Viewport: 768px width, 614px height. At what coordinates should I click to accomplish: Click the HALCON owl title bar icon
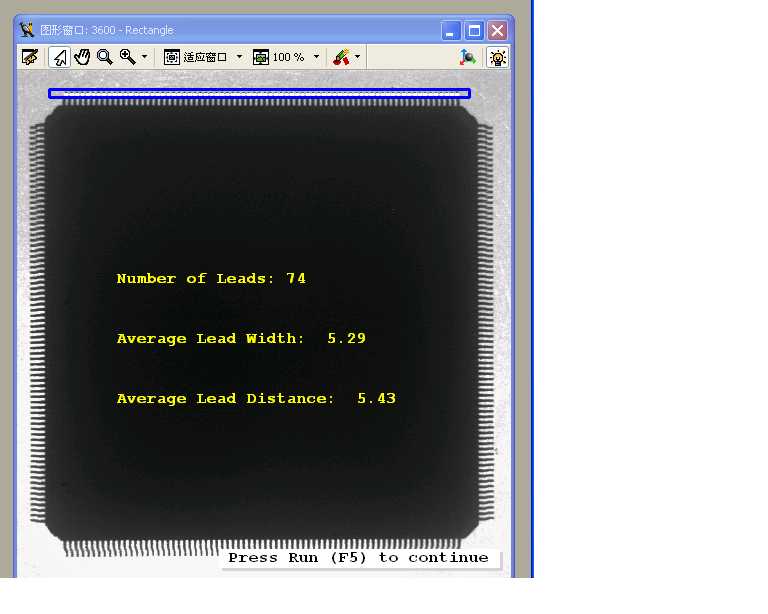[27, 30]
